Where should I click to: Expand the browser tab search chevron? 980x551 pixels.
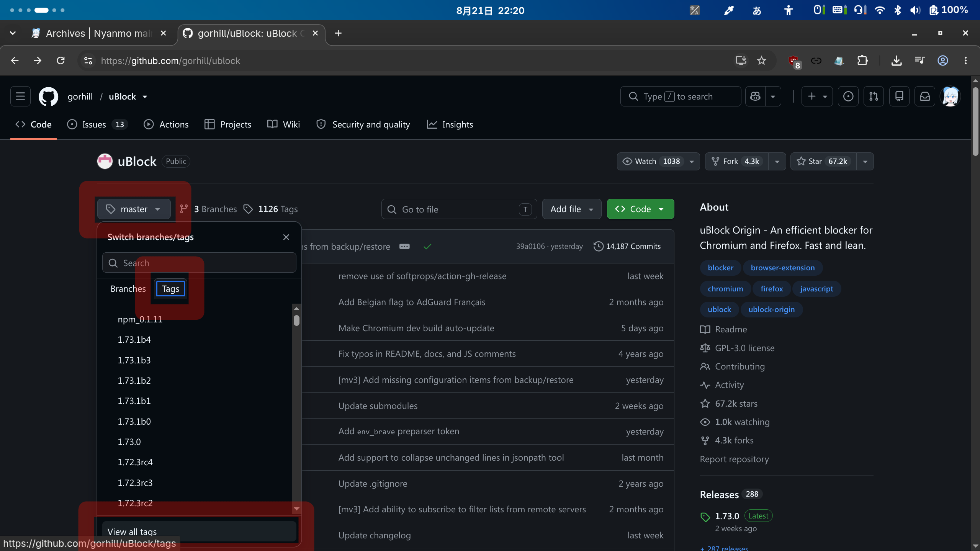coord(13,33)
